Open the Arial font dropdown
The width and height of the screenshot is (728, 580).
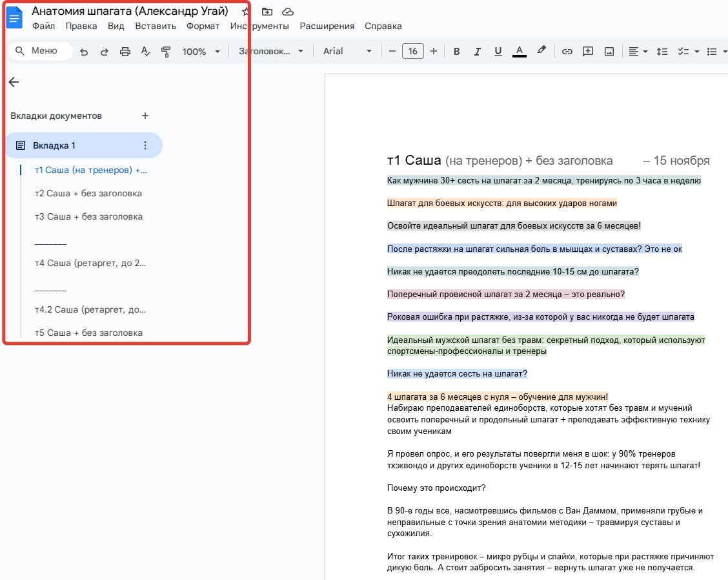[347, 52]
